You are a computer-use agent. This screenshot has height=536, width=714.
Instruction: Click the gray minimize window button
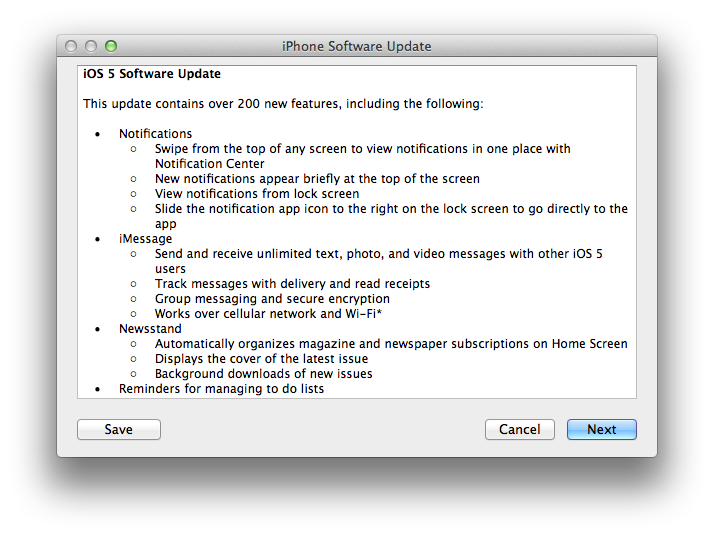(91, 46)
